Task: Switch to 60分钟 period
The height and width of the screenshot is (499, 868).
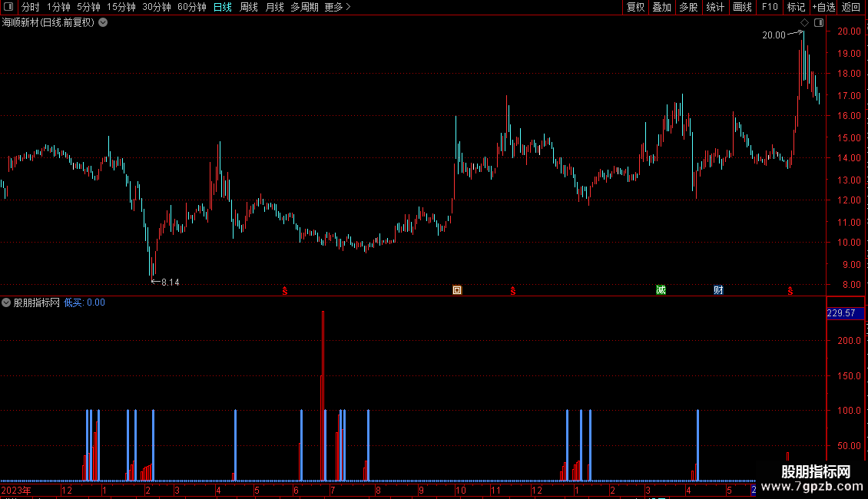Action: (x=192, y=7)
